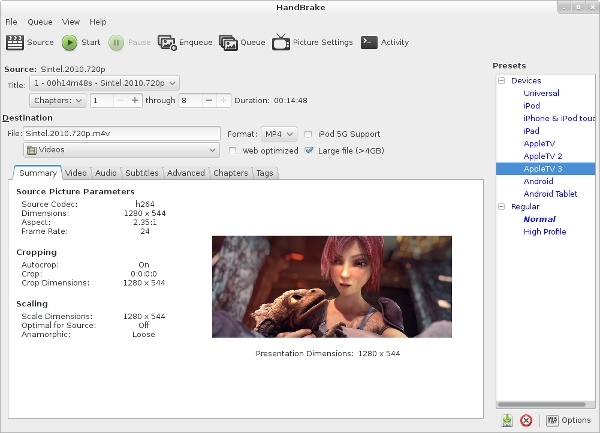Collapse the Devices preset group

coord(502,80)
